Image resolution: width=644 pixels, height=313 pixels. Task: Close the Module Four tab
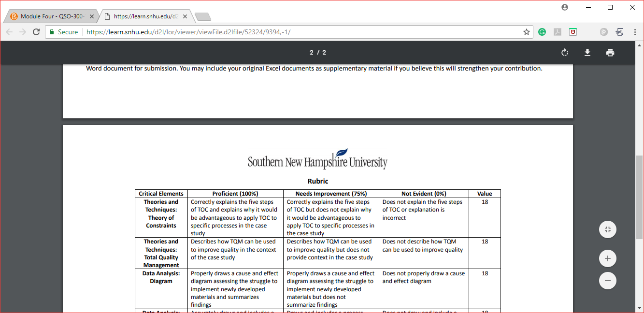point(92,16)
